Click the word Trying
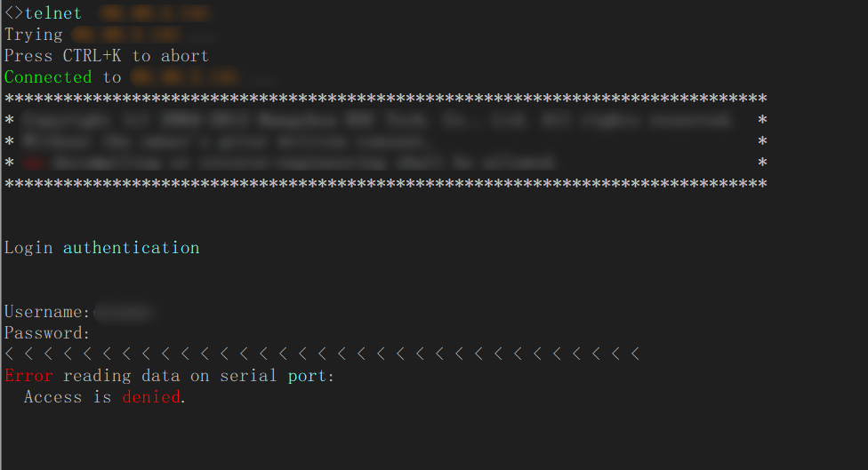This screenshot has width=868, height=470. point(34,35)
